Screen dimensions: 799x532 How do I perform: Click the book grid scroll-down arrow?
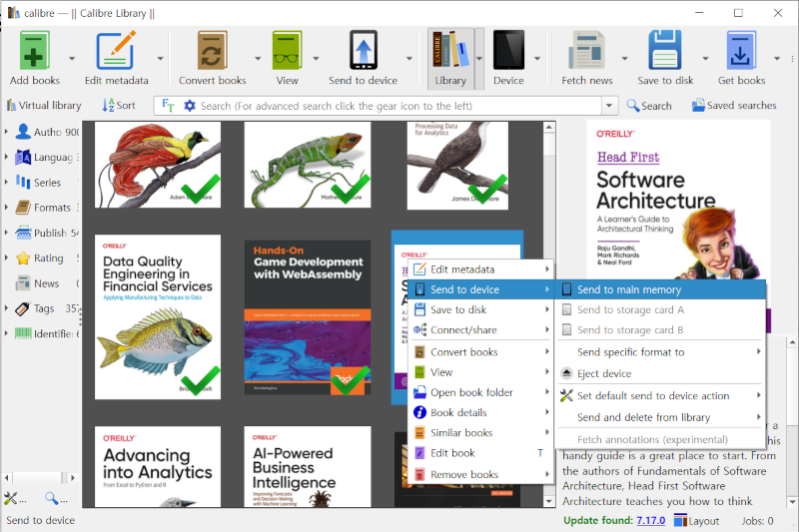coord(548,501)
